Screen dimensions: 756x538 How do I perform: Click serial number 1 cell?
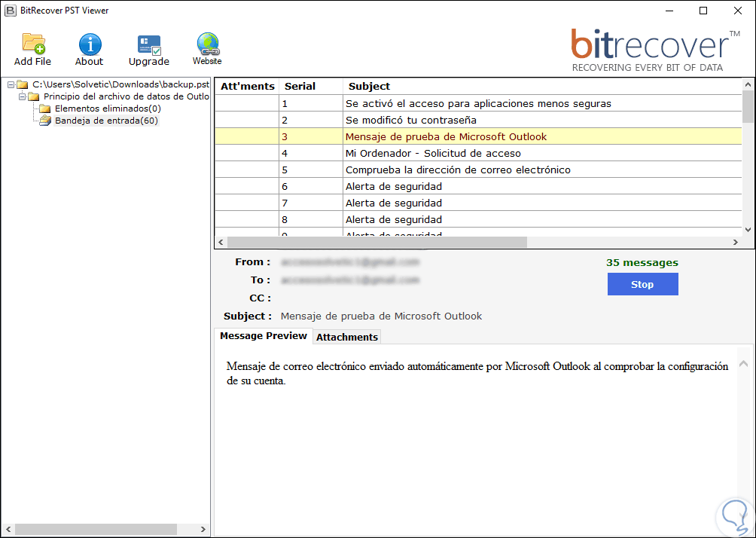tap(311, 104)
